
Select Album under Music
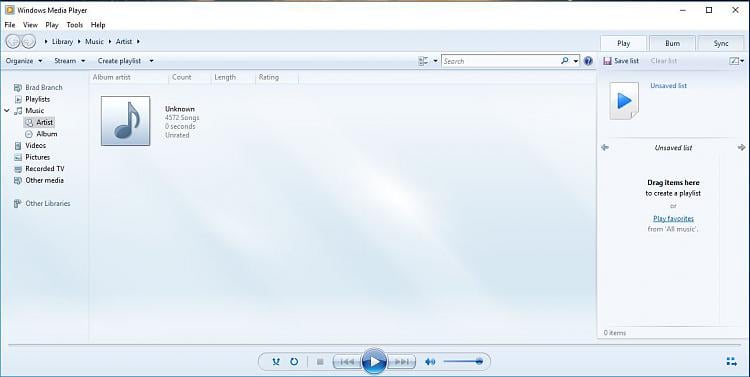tap(41, 134)
